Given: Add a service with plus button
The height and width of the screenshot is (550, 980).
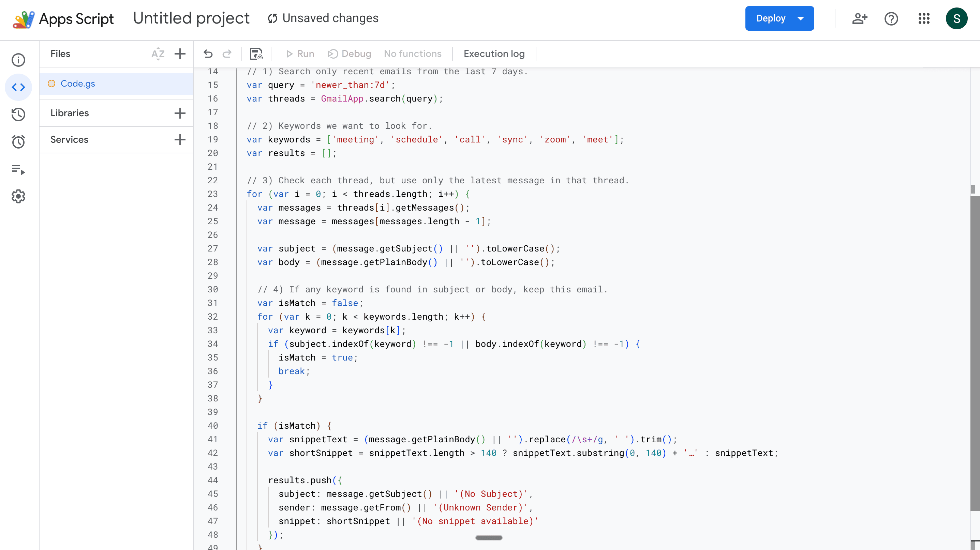Looking at the screenshot, I should (180, 140).
